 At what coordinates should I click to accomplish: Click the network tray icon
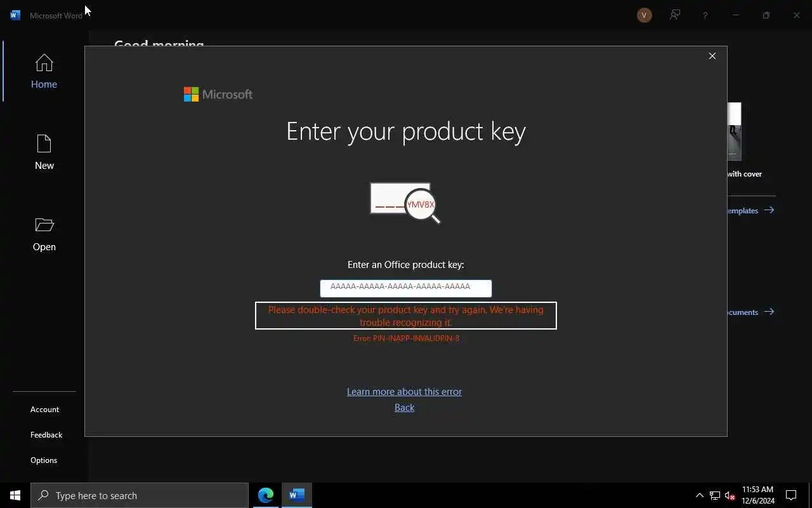click(x=714, y=495)
